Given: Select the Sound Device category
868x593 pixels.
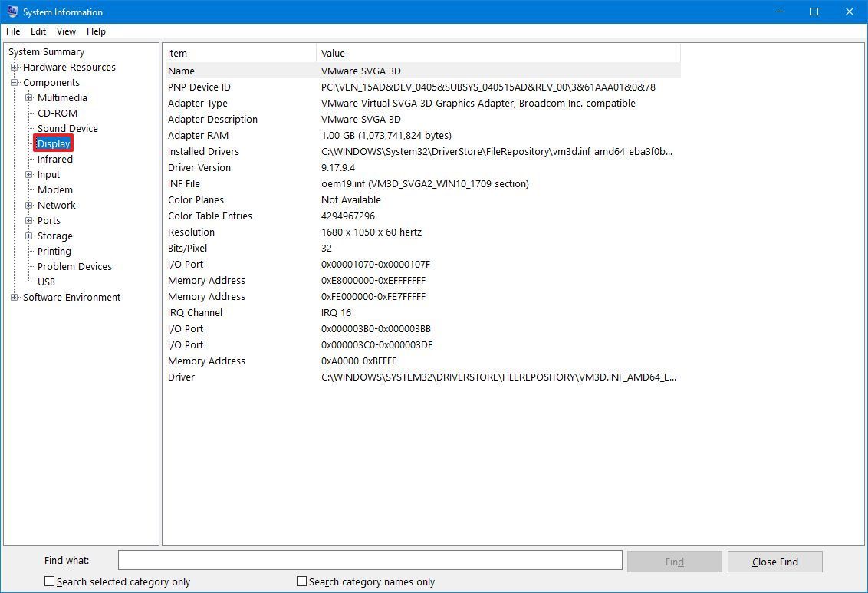Looking at the screenshot, I should click(x=67, y=128).
